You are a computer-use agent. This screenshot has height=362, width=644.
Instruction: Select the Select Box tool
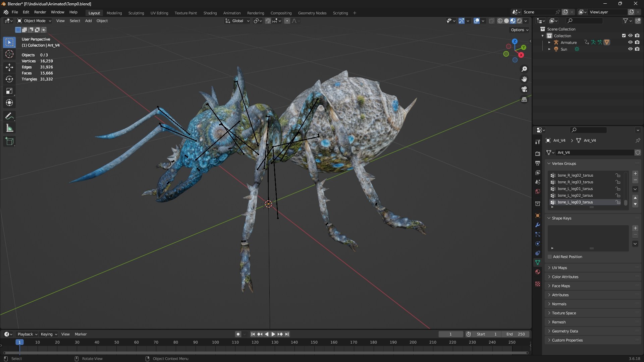point(9,42)
